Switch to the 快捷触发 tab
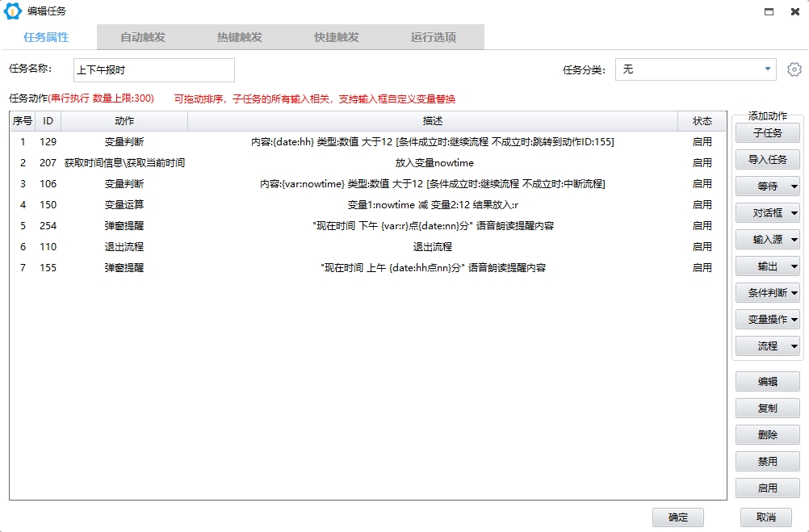The image size is (809, 532). pyautogui.click(x=336, y=36)
